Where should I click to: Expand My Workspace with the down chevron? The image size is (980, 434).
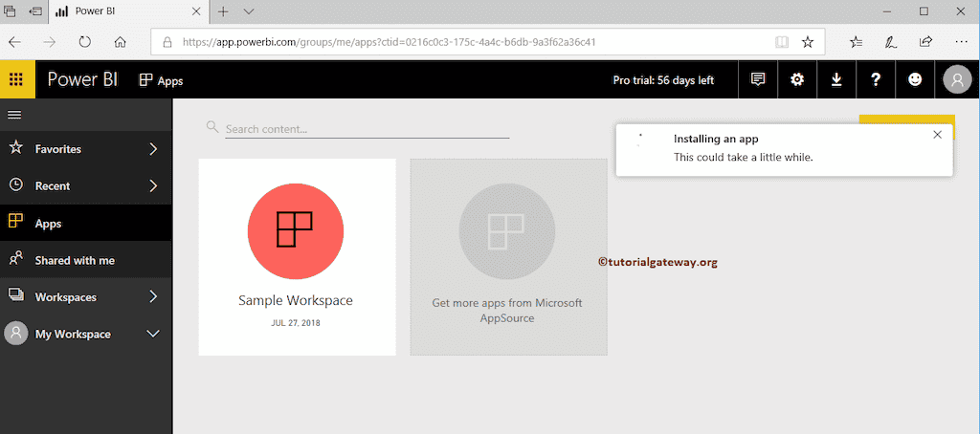click(153, 334)
